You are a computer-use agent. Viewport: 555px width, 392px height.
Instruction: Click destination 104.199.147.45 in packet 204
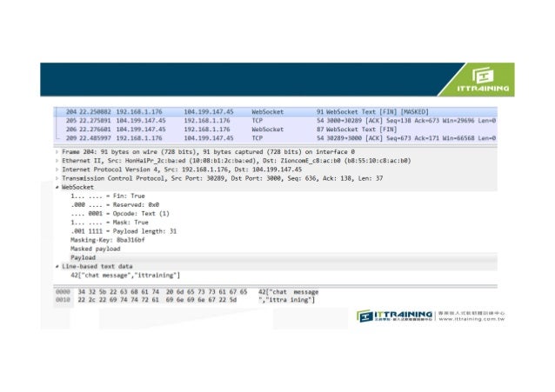209,112
